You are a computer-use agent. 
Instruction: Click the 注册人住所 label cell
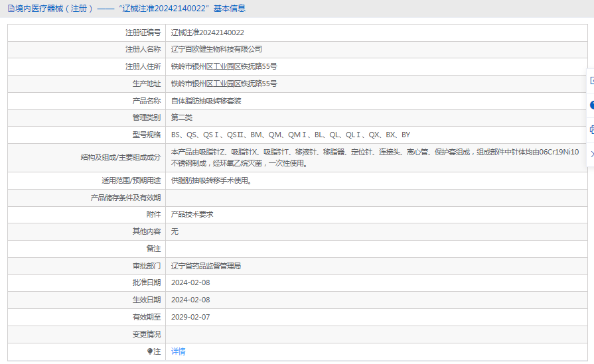87,66
